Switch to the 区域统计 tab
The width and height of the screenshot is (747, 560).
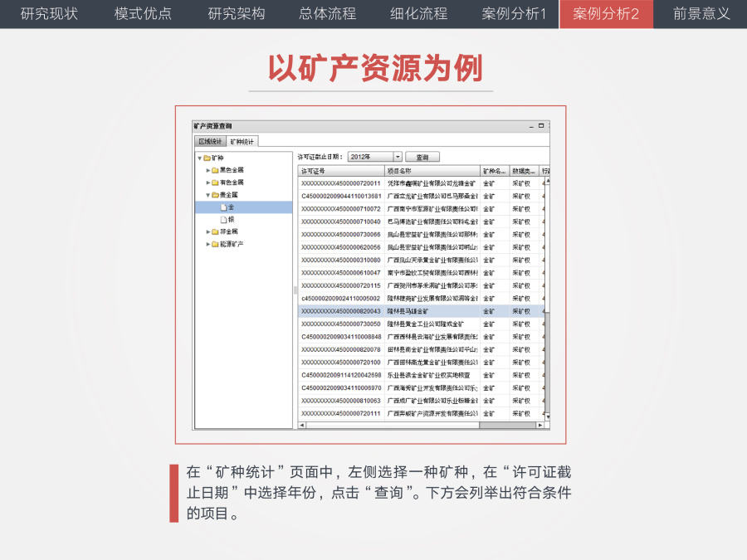[x=212, y=141]
